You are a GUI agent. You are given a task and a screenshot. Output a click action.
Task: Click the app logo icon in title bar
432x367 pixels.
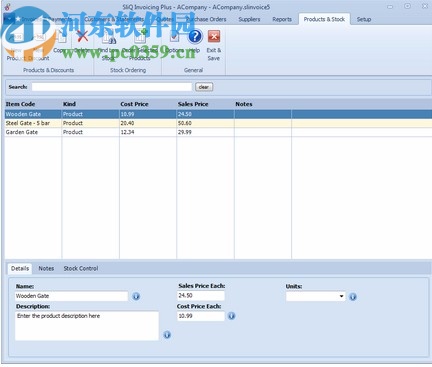coord(7,6)
